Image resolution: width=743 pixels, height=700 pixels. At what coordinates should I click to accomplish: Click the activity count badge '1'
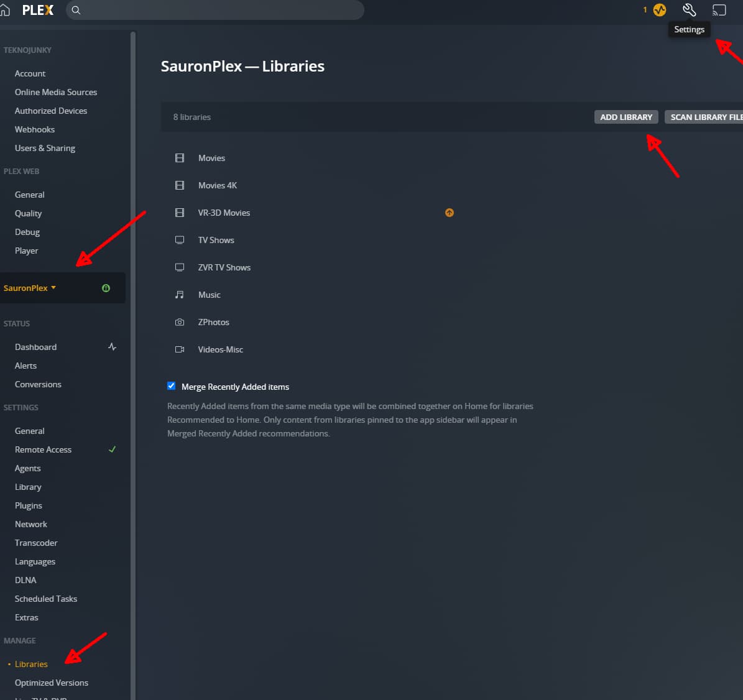(645, 10)
